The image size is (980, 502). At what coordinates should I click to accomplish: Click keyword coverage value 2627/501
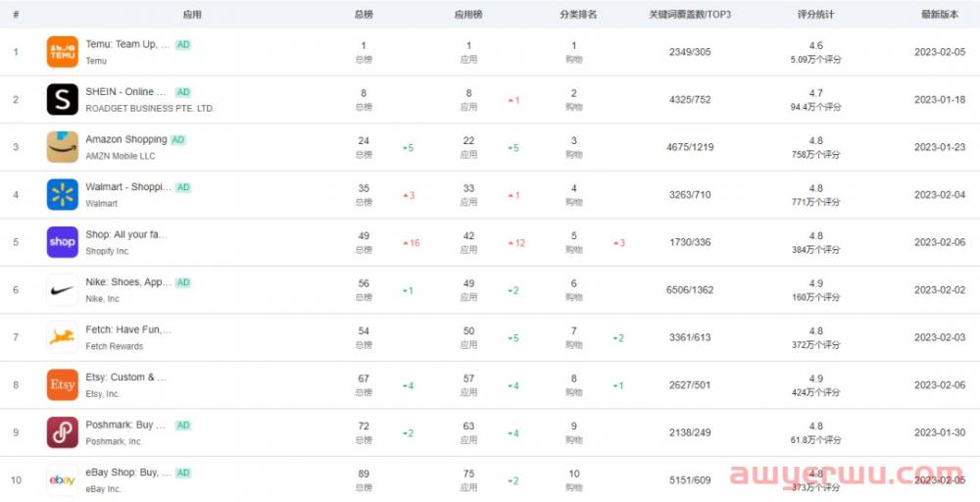coord(690,384)
